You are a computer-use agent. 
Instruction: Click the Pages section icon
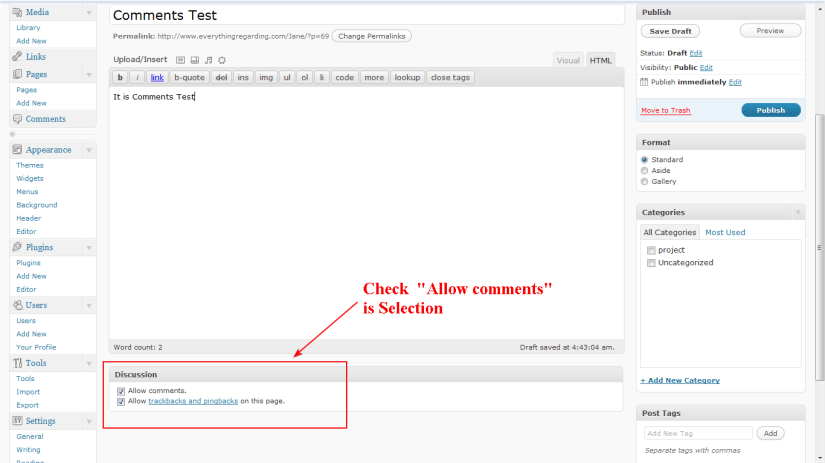click(17, 74)
